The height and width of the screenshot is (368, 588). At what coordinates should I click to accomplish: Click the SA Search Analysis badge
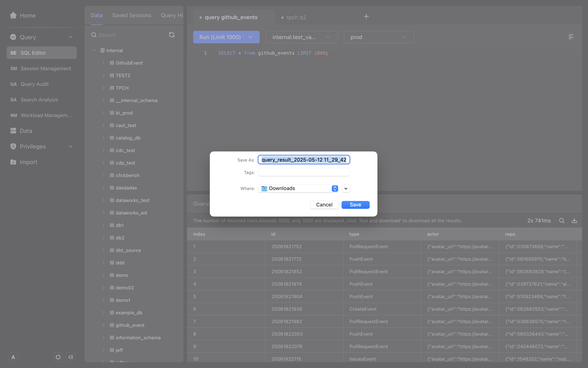13,100
